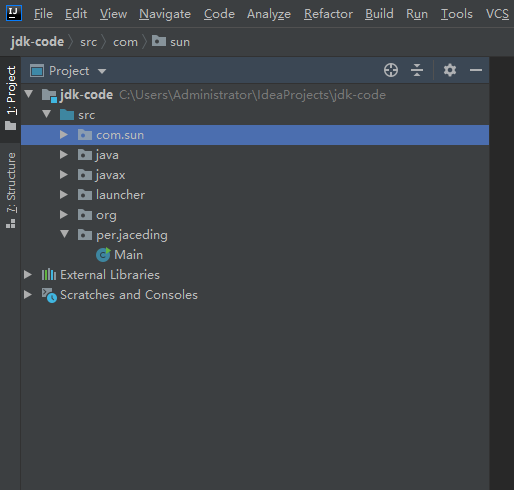This screenshot has width=514, height=490.
Task: Open the 7: Structure side tab
Action: (x=11, y=191)
